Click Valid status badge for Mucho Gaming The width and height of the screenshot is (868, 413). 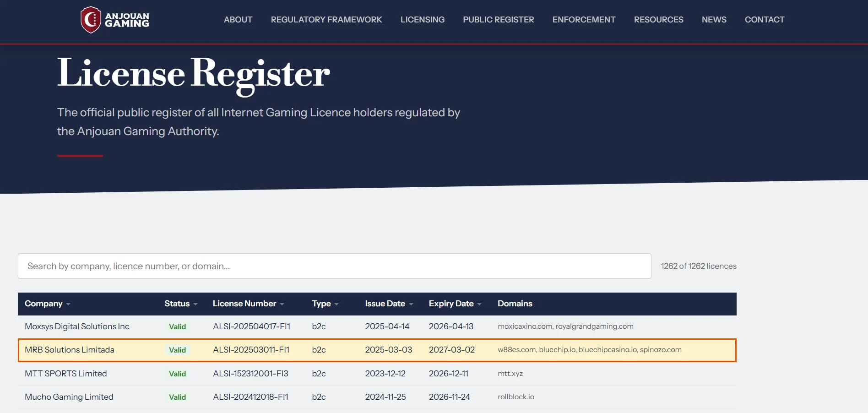click(x=178, y=397)
